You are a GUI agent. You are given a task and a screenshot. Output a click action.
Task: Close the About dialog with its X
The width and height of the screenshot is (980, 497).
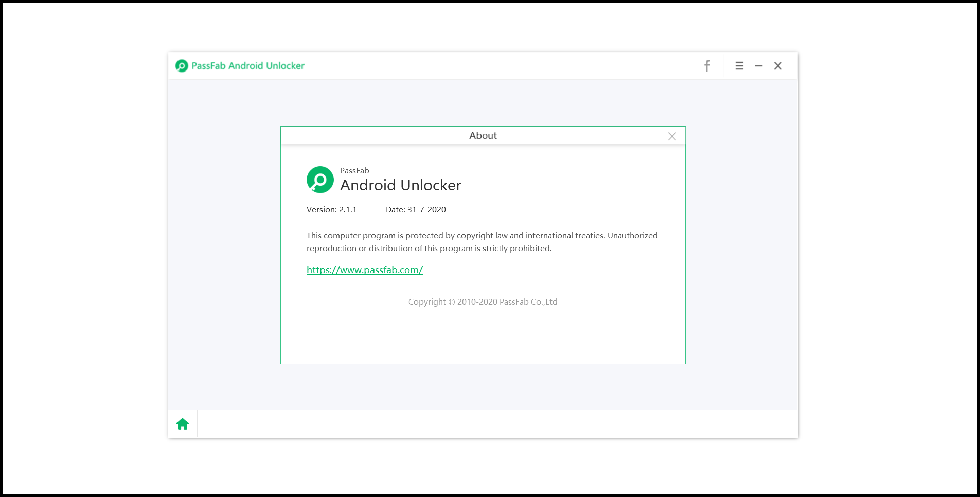pyautogui.click(x=672, y=136)
